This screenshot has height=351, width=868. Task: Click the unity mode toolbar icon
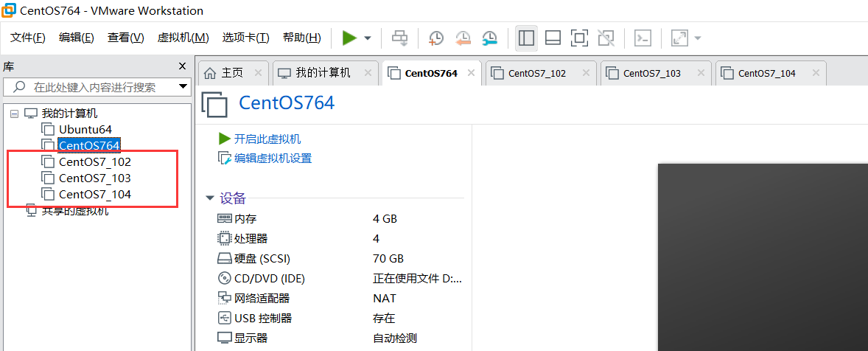pos(606,38)
